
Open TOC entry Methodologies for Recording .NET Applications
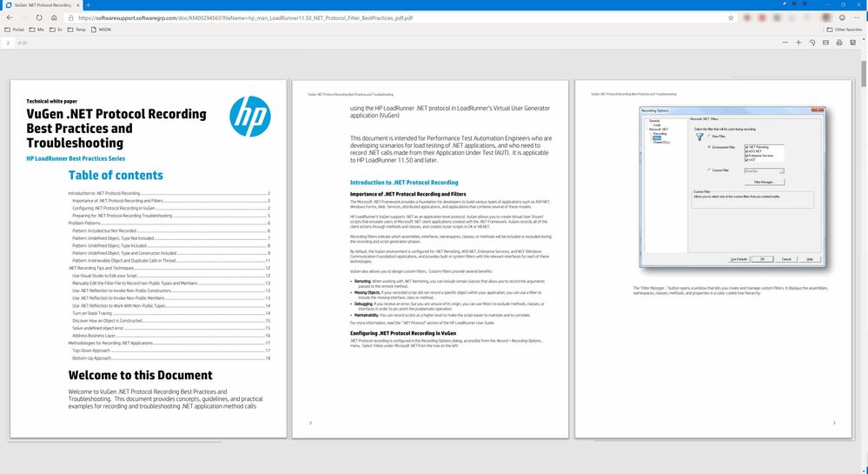[169, 344]
